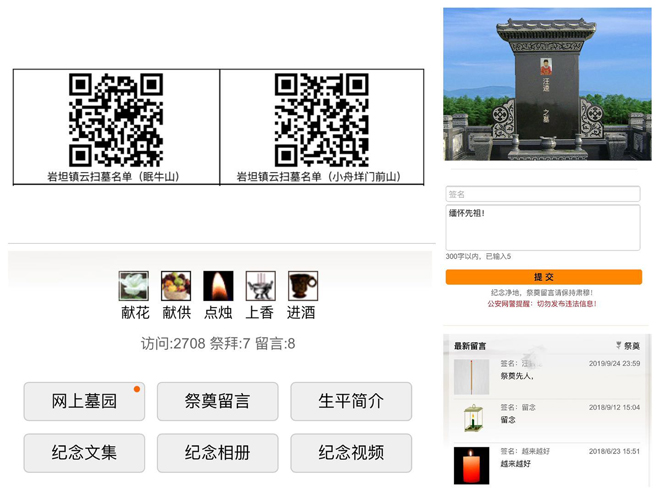Screen dimensions: 660x495
Task: Click the 祭奠先人 message text
Action: (517, 376)
